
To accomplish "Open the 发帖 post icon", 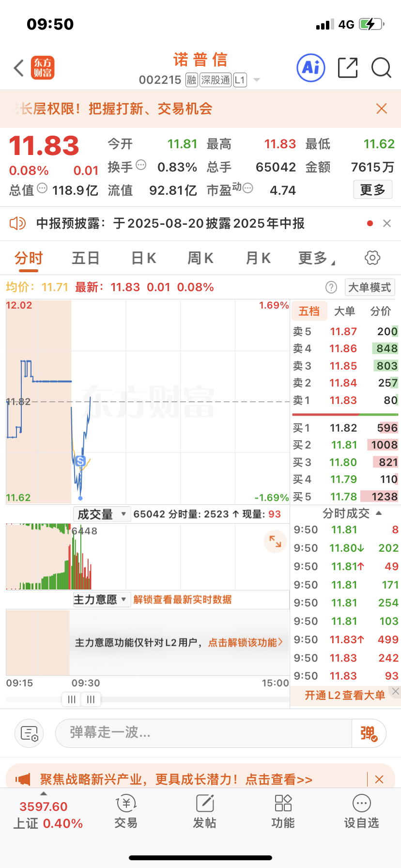I will 205,811.
